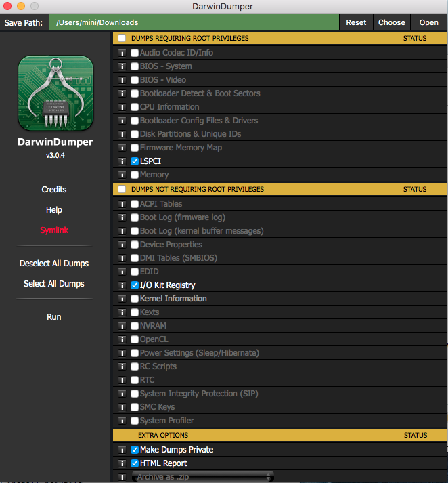View info icon for RTC
Image resolution: width=448 pixels, height=483 pixels.
pos(122,380)
